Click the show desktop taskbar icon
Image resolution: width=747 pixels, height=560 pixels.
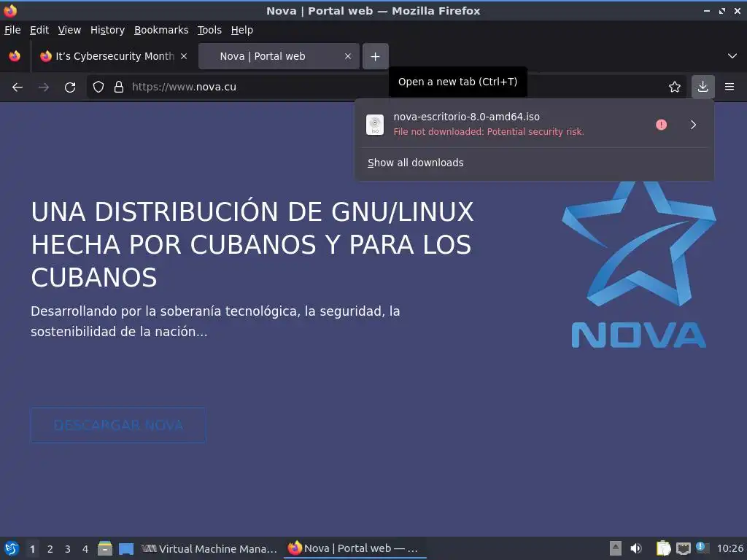coord(126,548)
